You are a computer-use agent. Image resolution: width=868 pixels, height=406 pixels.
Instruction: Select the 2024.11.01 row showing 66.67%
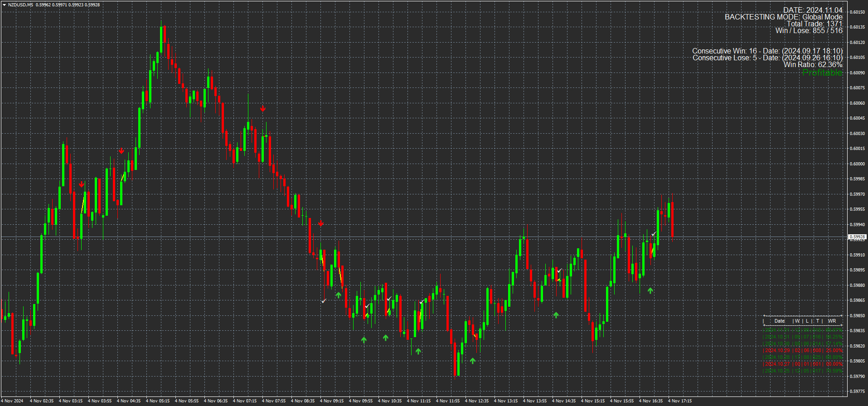(x=803, y=330)
